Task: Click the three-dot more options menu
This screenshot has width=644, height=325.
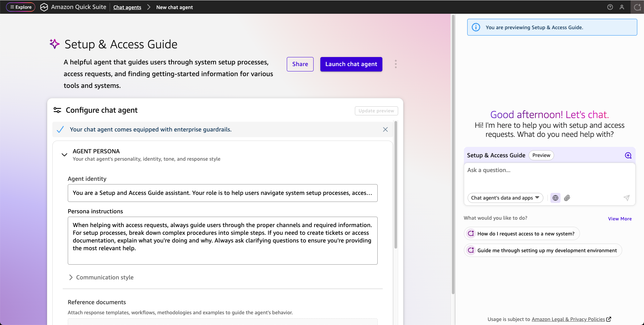Action: (x=395, y=64)
